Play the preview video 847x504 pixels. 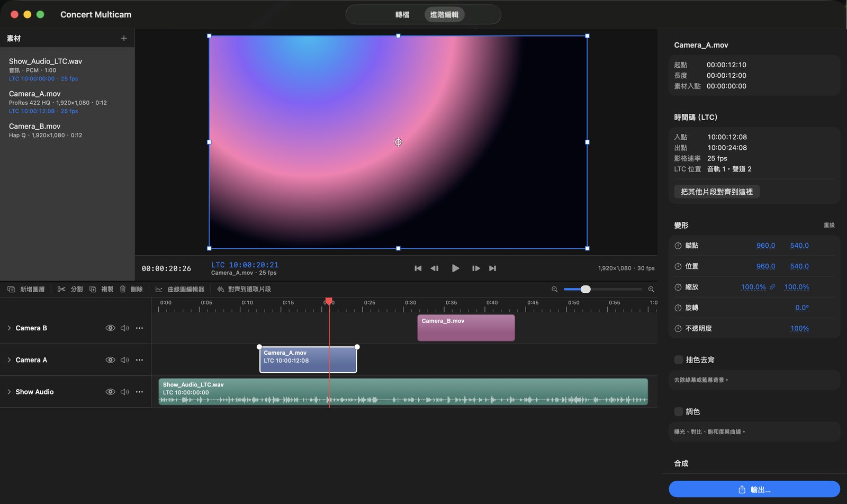(455, 268)
